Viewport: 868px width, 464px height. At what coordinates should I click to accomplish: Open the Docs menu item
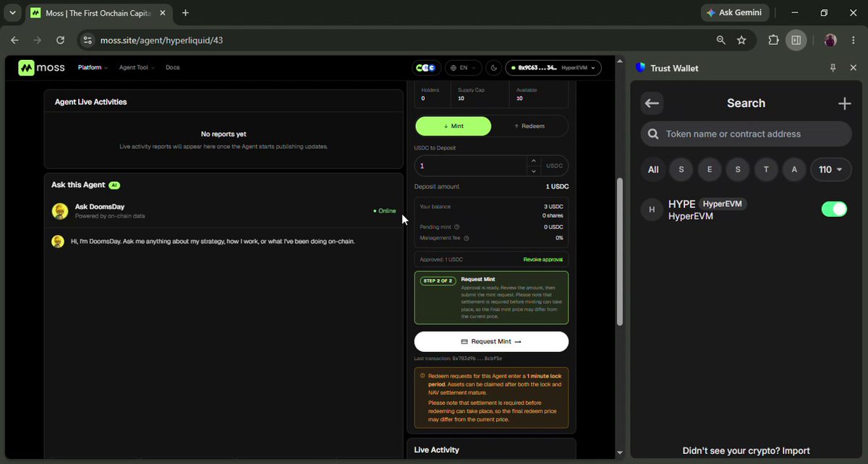pyautogui.click(x=172, y=68)
